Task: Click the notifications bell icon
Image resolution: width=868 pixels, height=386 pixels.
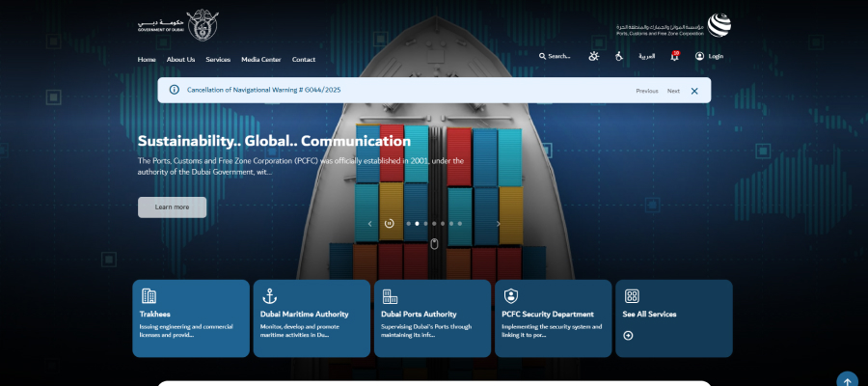Action: (674, 56)
